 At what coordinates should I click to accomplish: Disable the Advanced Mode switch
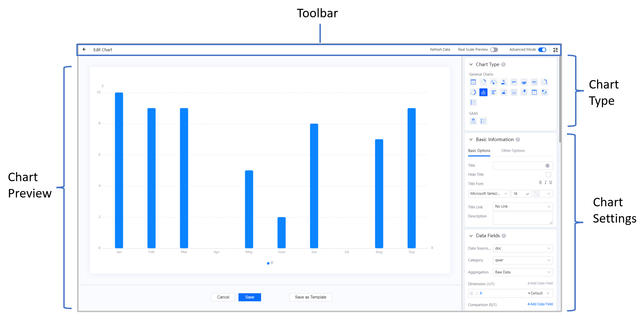point(542,50)
